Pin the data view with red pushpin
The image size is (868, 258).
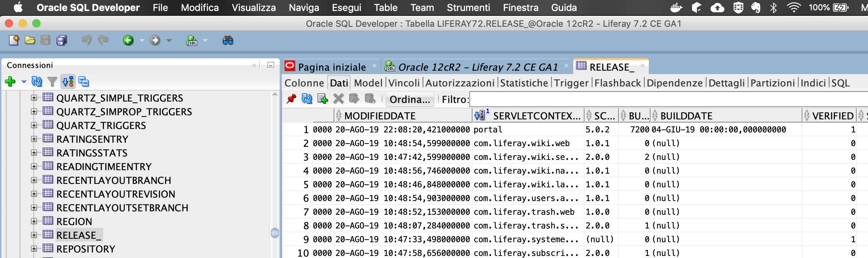tap(291, 99)
